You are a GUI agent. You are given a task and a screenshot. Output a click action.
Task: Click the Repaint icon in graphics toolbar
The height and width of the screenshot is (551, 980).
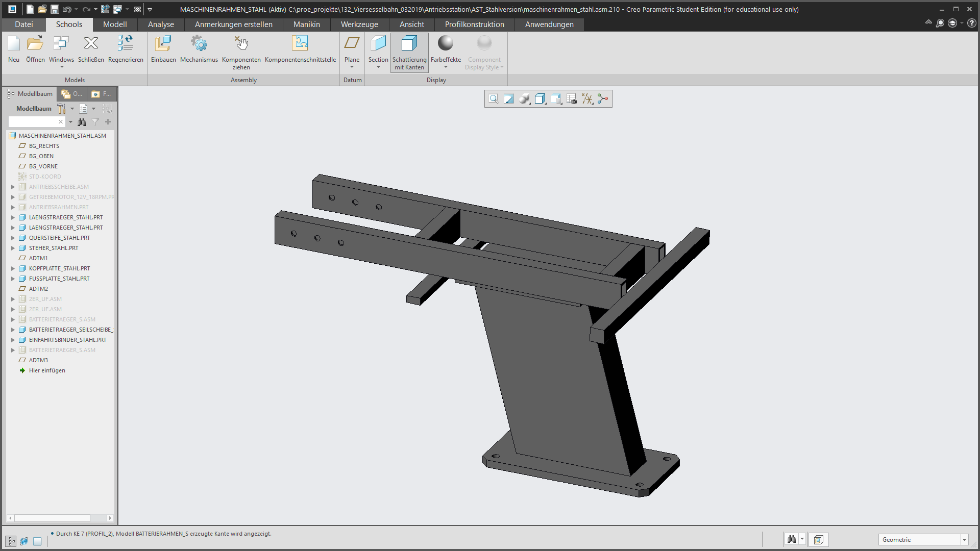pyautogui.click(x=509, y=99)
